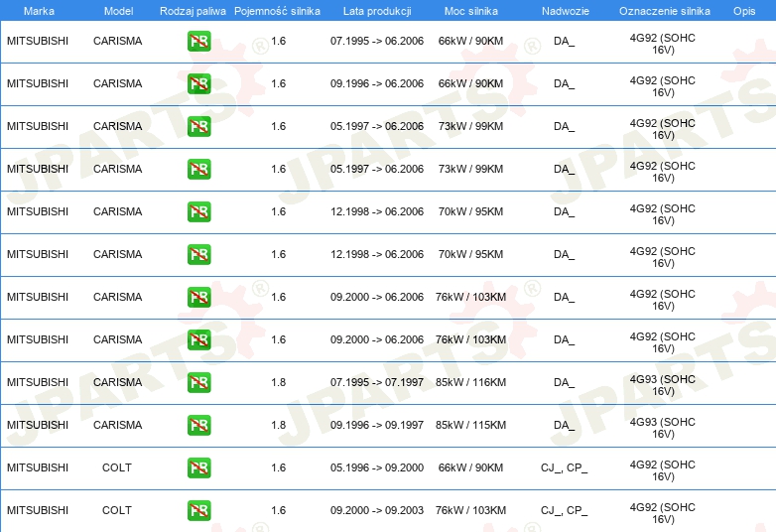This screenshot has height=532, width=776.
Task: Click the Moc silnika column header
Action: 471,11
